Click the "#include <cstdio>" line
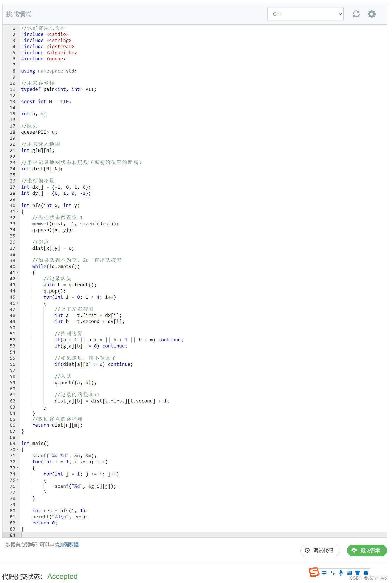Screen dimensions: 392x583 point(45,34)
